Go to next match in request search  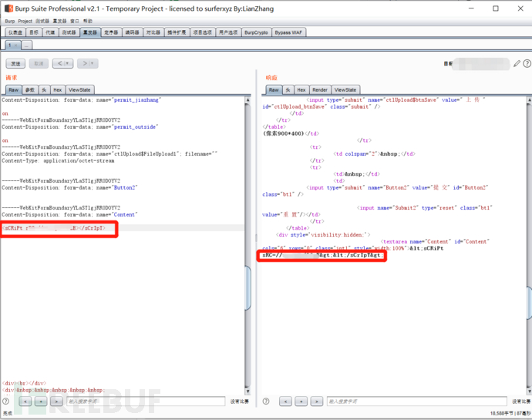[x=56, y=402]
